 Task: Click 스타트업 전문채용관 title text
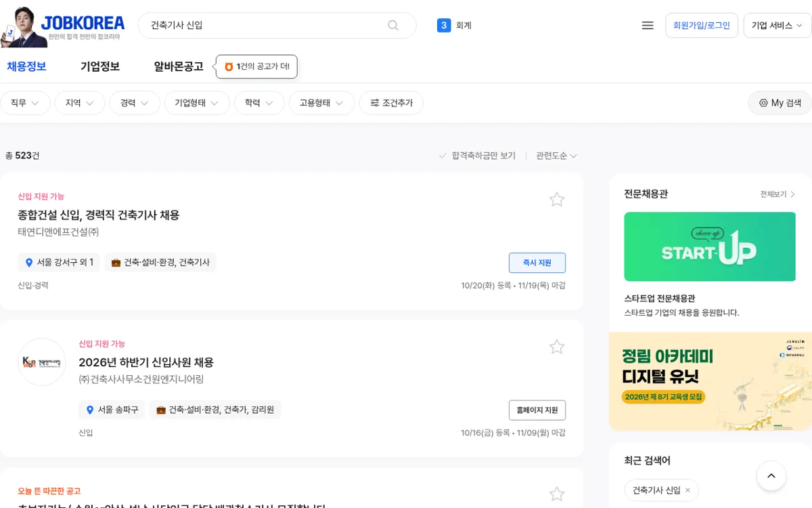coord(660,298)
